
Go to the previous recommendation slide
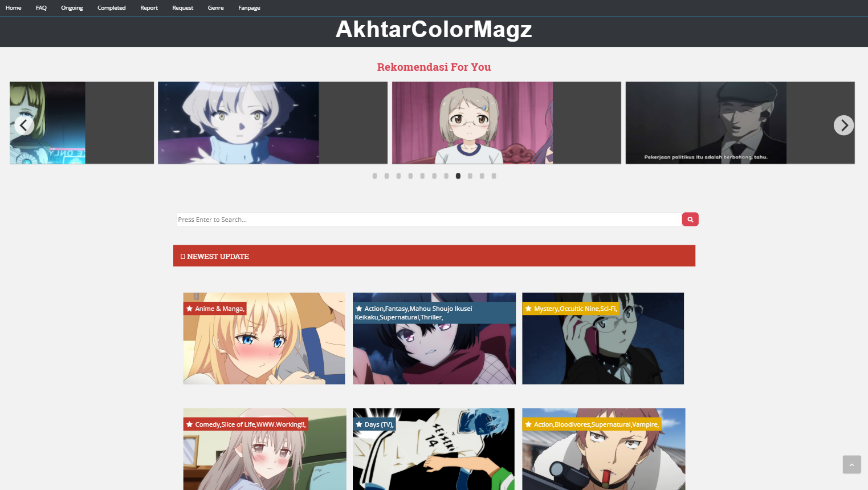coord(23,125)
